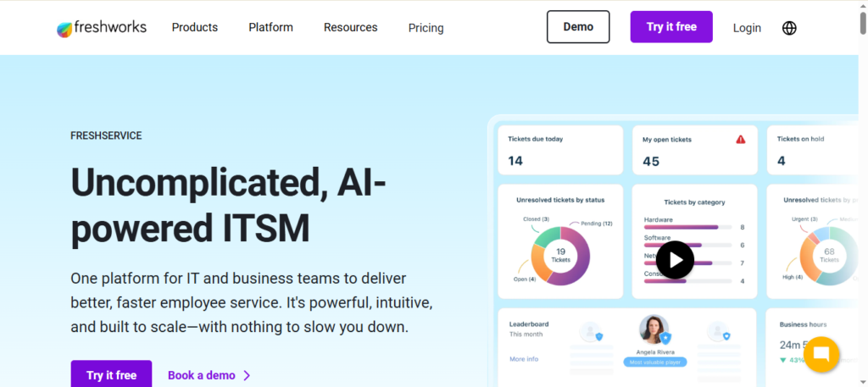Viewport: 868px width, 387px height.
Task: Play the dashboard preview video
Action: click(675, 260)
